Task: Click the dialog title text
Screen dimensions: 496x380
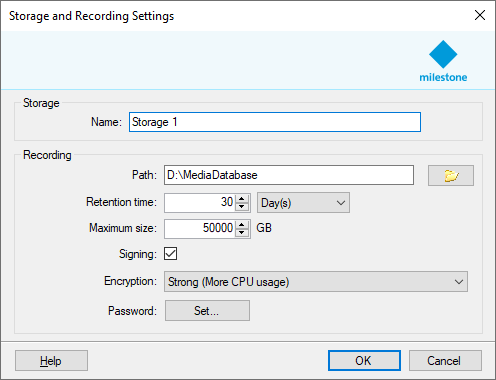Action: [91, 16]
